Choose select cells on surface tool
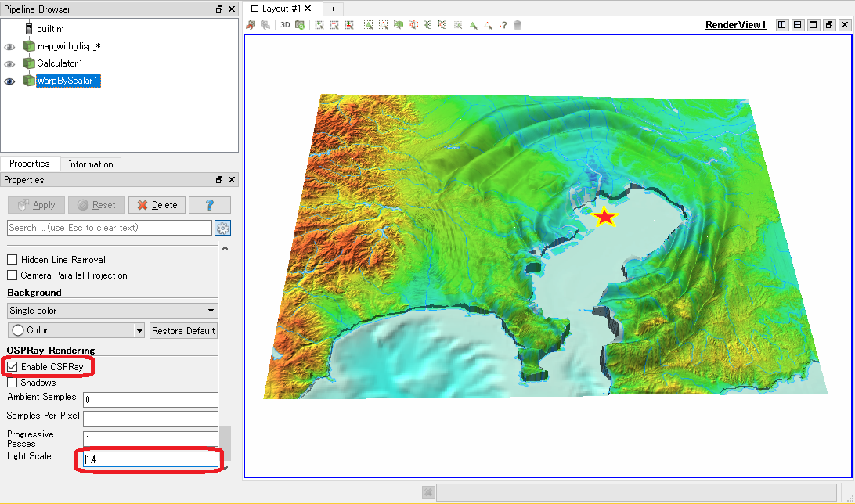 coord(369,25)
